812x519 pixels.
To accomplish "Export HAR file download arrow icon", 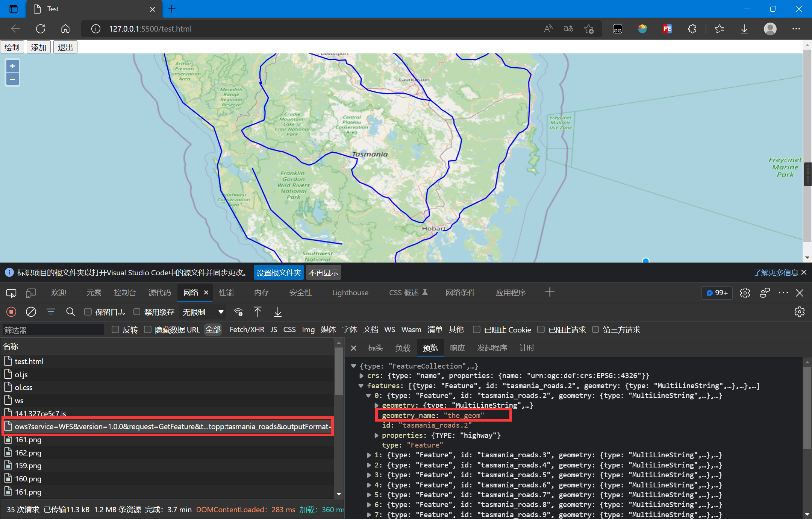I will click(x=278, y=312).
